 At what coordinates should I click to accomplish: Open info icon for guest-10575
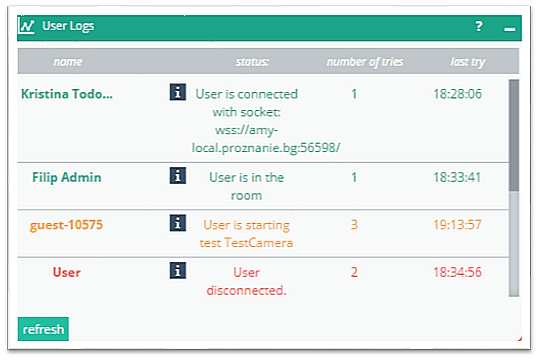(x=178, y=223)
